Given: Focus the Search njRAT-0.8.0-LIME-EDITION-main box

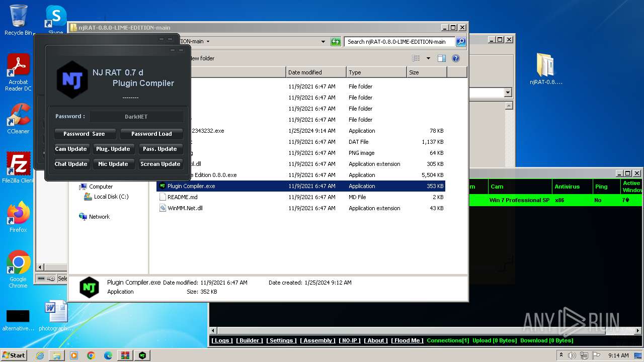Looking at the screenshot, I should (399, 42).
